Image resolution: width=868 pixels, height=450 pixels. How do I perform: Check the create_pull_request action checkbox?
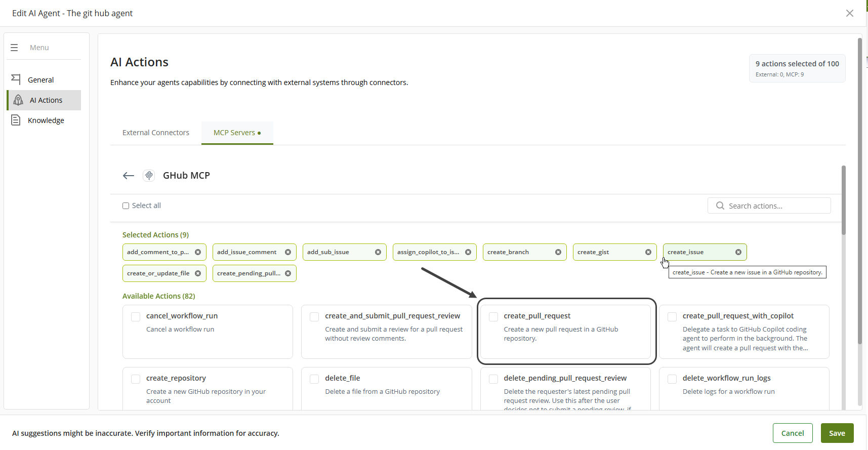pos(493,317)
